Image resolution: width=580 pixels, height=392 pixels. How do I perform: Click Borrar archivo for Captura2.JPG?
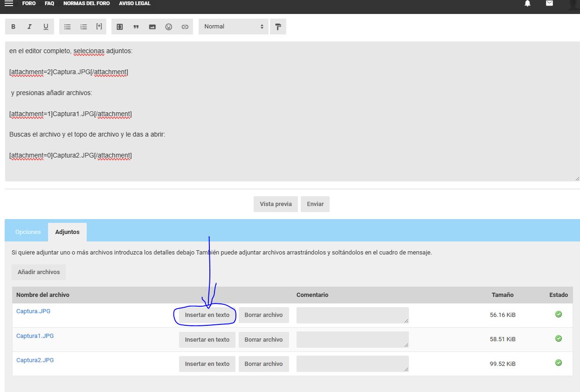(x=263, y=364)
